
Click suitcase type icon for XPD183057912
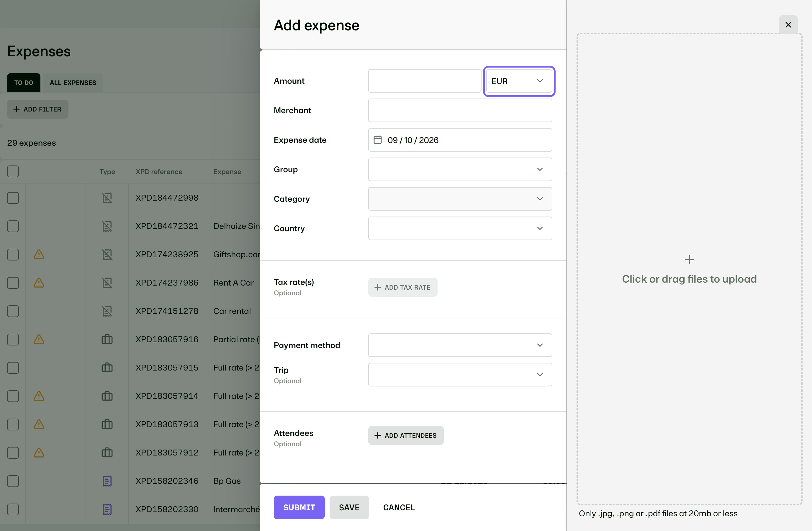[x=107, y=453]
